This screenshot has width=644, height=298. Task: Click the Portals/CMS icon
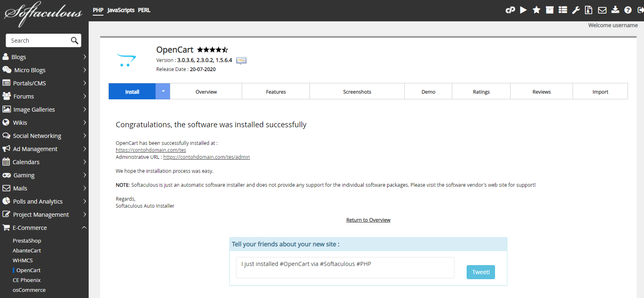pos(6,83)
